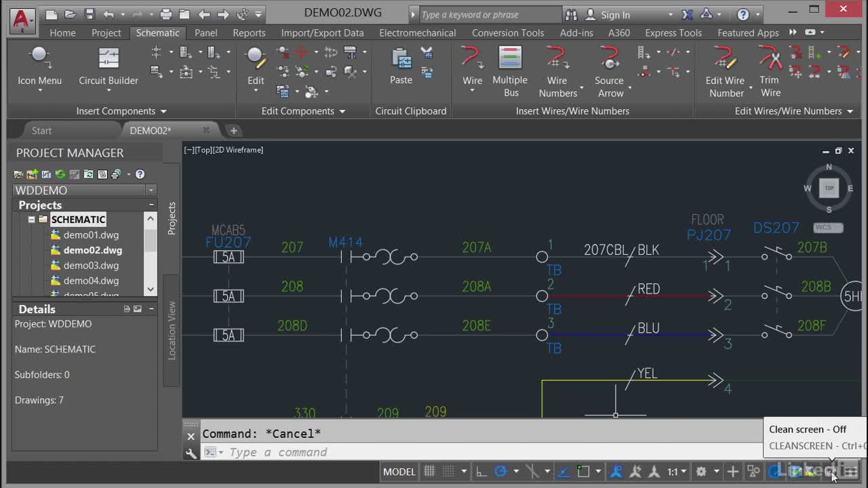Screen dimensions: 868x488
Task: Open Project Manager help icon
Action: (x=140, y=174)
